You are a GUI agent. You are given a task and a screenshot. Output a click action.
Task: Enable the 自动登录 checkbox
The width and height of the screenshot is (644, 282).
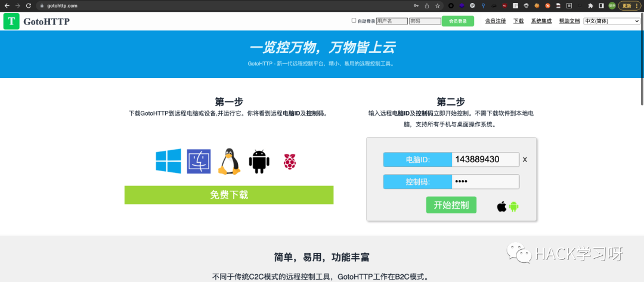click(354, 20)
